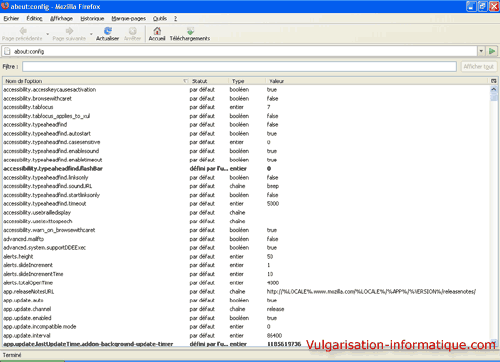Select accessibility.typeaheadfind.autostart row
Viewport: 500px width, 362px height.
pyautogui.click(x=246, y=133)
